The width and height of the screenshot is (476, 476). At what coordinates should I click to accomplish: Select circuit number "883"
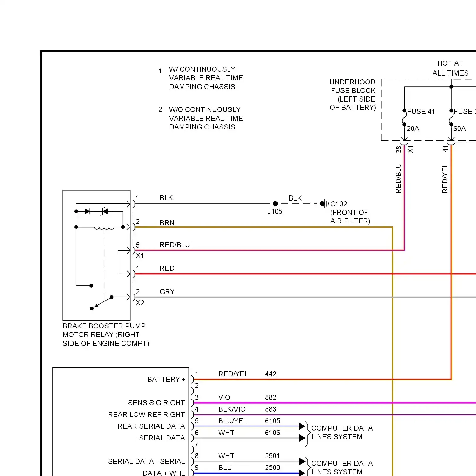click(271, 409)
